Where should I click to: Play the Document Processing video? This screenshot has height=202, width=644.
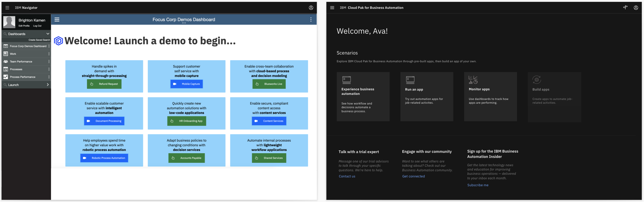tap(104, 121)
